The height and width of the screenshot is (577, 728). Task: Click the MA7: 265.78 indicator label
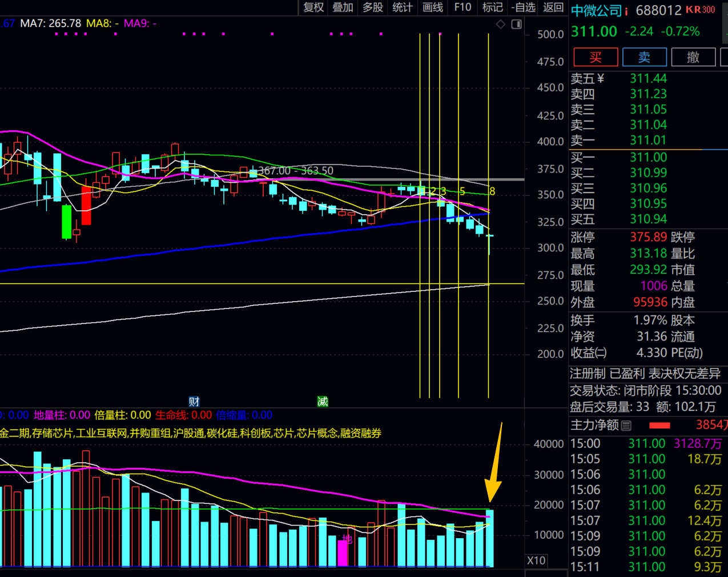(x=50, y=23)
